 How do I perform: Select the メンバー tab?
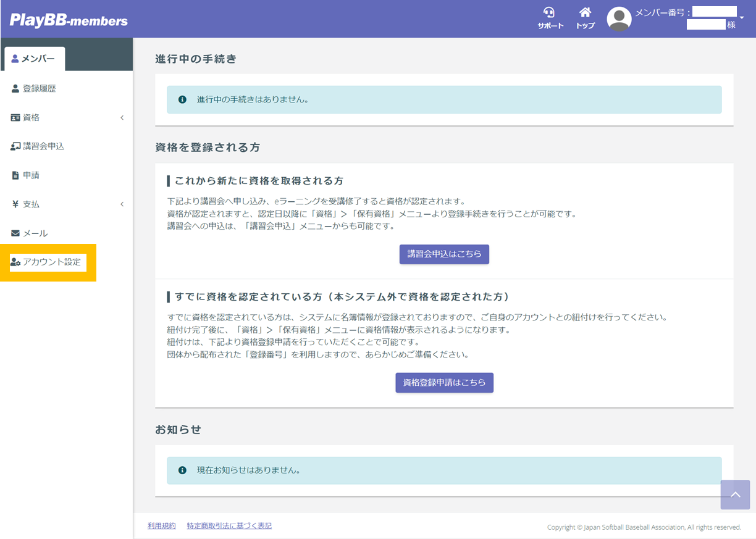pyautogui.click(x=35, y=59)
